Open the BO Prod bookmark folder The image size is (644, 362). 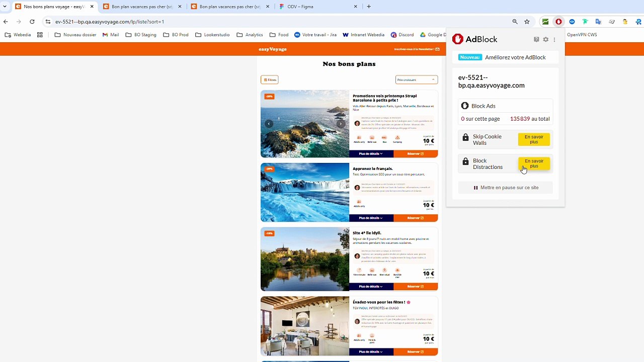(x=176, y=35)
